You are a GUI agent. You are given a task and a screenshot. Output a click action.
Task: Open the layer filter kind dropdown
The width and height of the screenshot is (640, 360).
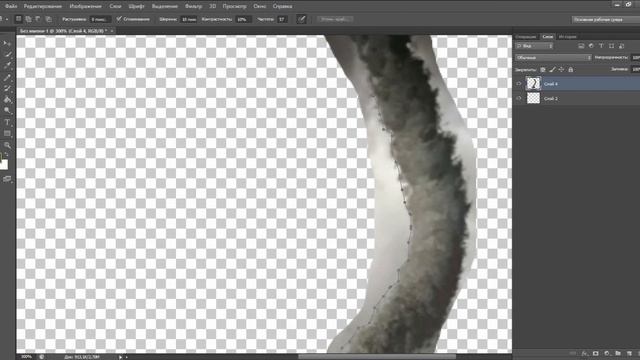(x=534, y=46)
